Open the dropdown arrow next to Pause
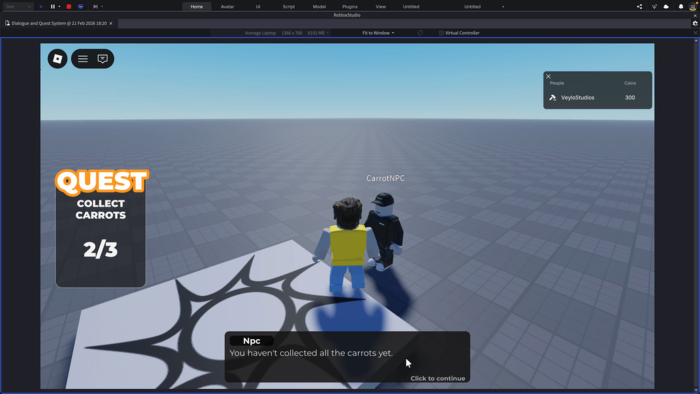 coord(59,7)
